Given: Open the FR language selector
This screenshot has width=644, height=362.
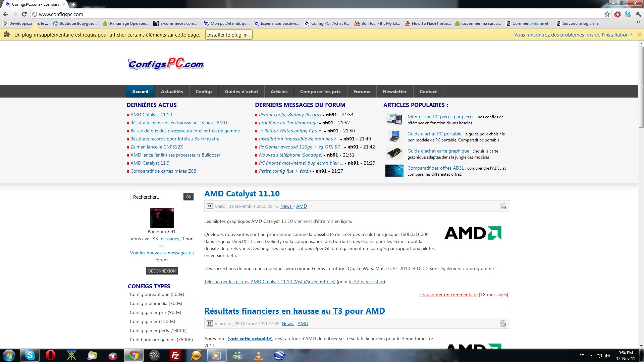Looking at the screenshot, I should pyautogui.click(x=582, y=355).
